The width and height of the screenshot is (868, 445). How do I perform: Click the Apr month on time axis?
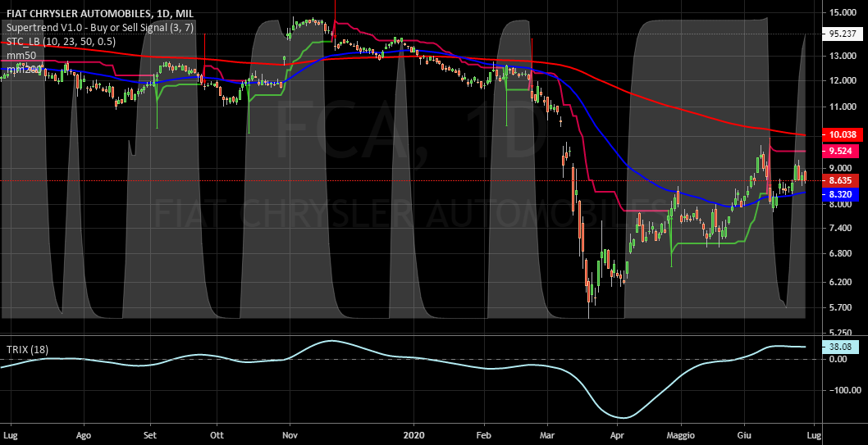pos(617,435)
